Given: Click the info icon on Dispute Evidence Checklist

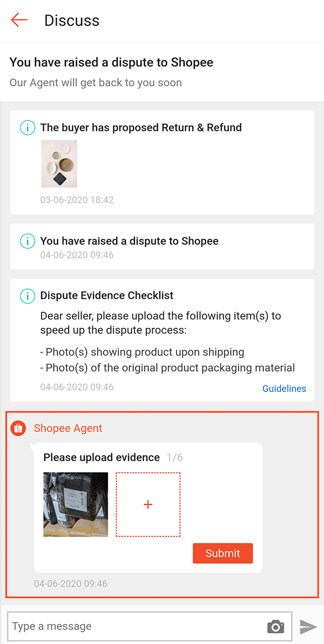Looking at the screenshot, I should pos(27,296).
